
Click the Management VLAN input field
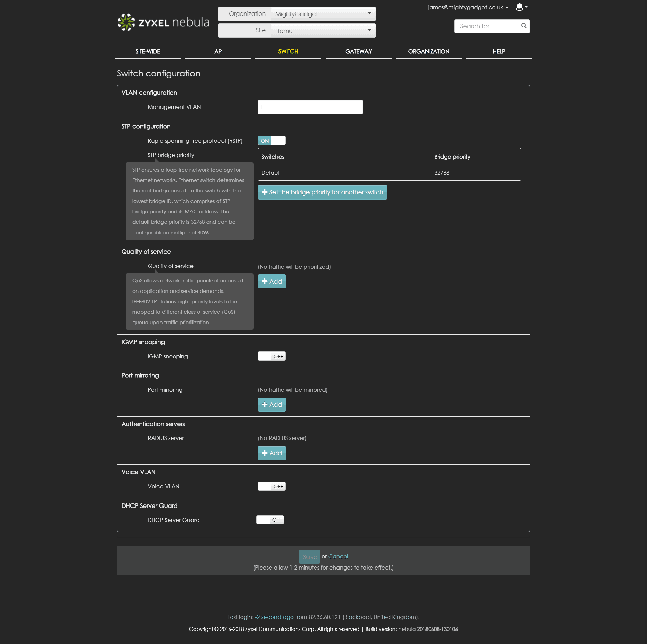pyautogui.click(x=310, y=107)
